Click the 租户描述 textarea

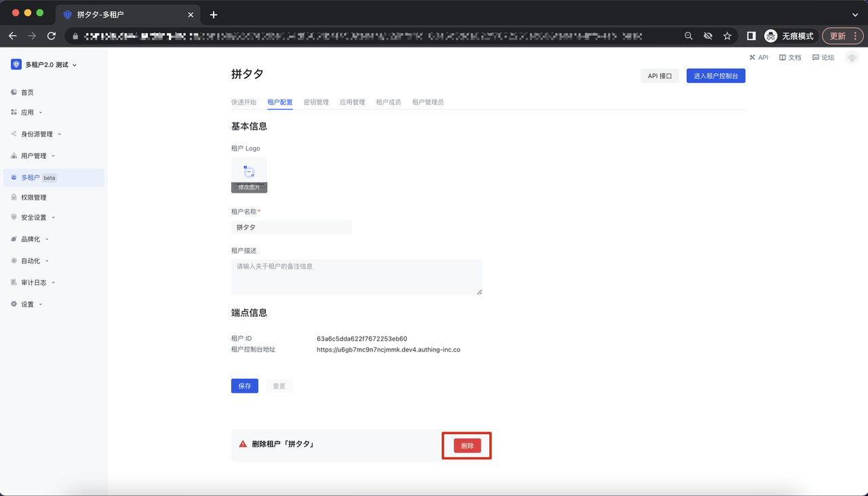point(357,277)
